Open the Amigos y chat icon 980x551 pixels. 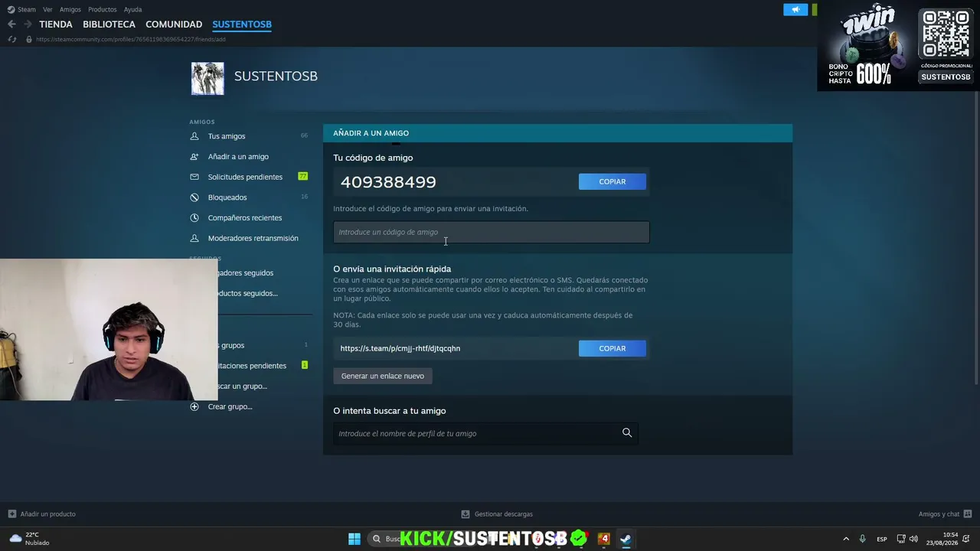(968, 514)
